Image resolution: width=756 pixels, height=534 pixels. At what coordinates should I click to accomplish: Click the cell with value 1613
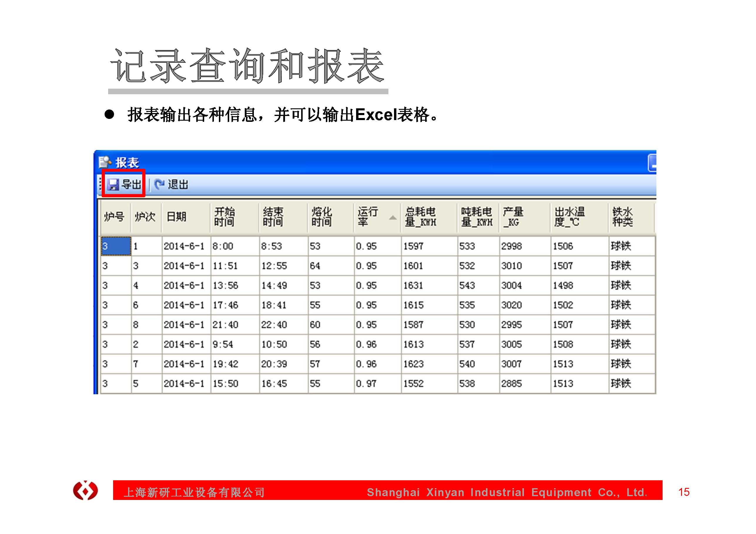[x=429, y=344]
